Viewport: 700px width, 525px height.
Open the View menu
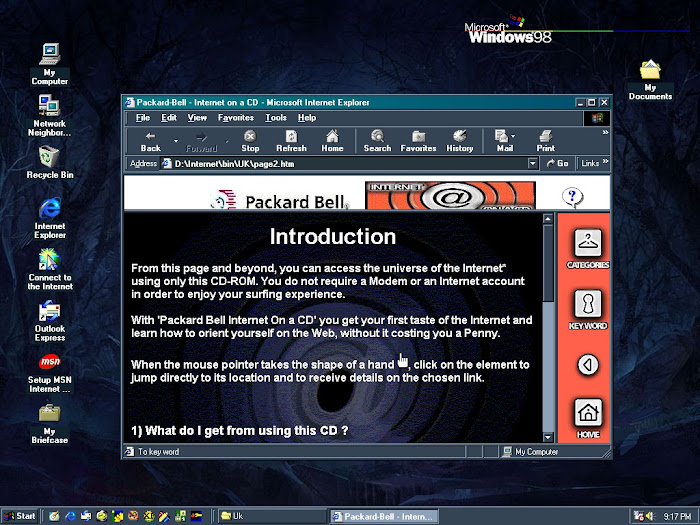197,118
